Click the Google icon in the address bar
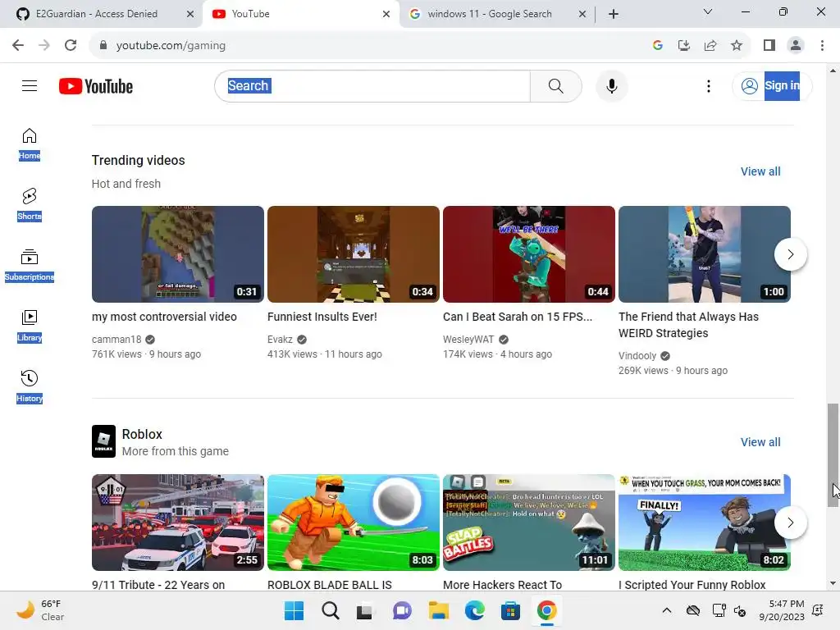 (x=658, y=45)
